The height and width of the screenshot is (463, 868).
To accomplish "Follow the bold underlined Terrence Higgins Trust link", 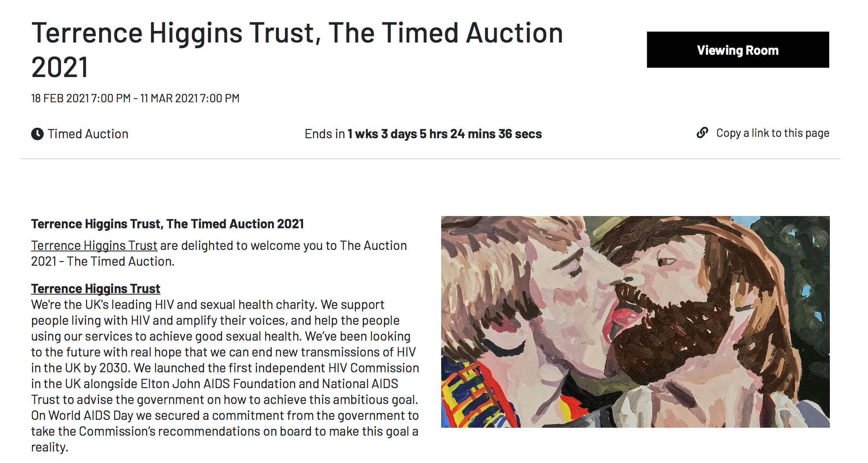I will [95, 289].
